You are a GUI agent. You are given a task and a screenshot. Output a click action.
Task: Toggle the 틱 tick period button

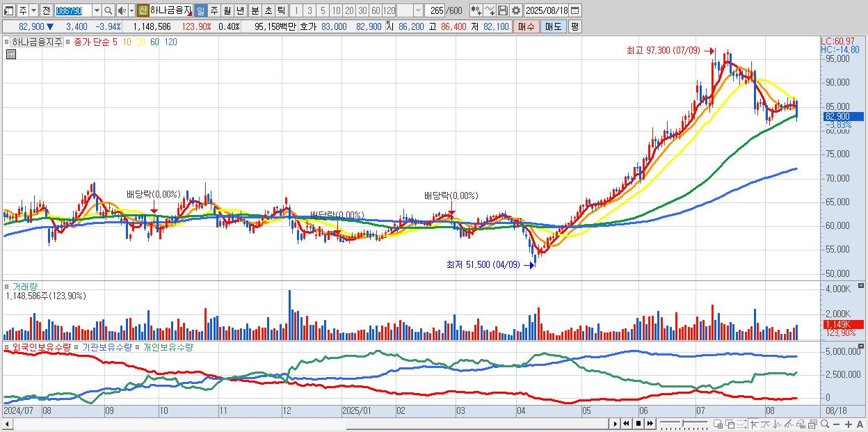280,10
